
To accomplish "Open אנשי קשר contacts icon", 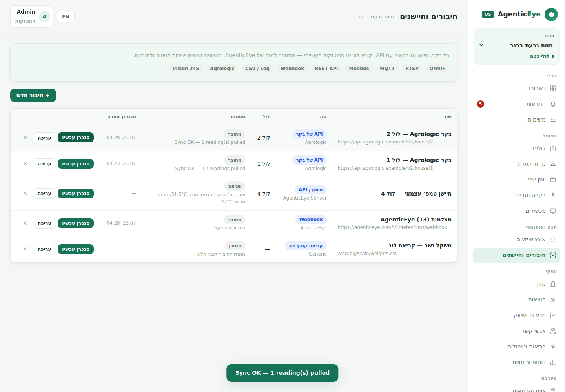I will tap(553, 331).
